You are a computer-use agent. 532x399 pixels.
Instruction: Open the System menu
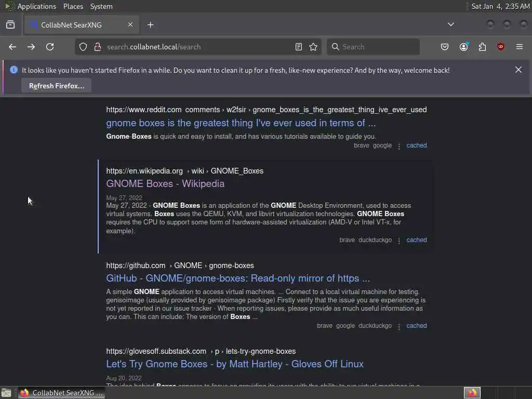pos(101,6)
